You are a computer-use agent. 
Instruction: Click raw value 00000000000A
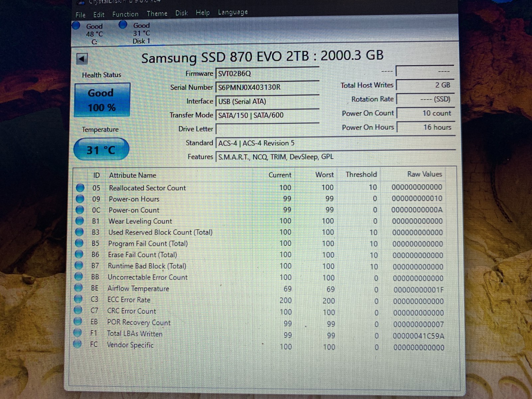point(417,210)
